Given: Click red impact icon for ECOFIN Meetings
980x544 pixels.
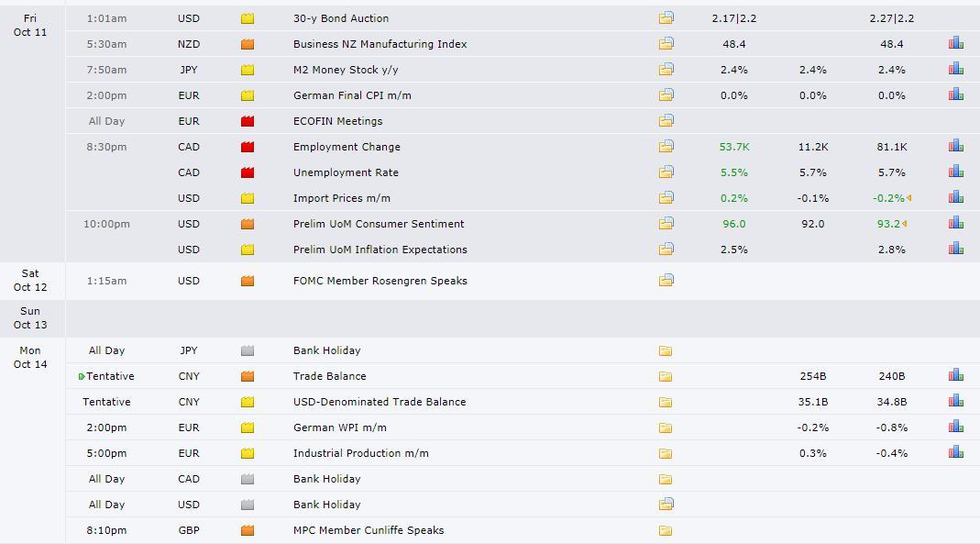Looking at the screenshot, I should [x=248, y=121].
